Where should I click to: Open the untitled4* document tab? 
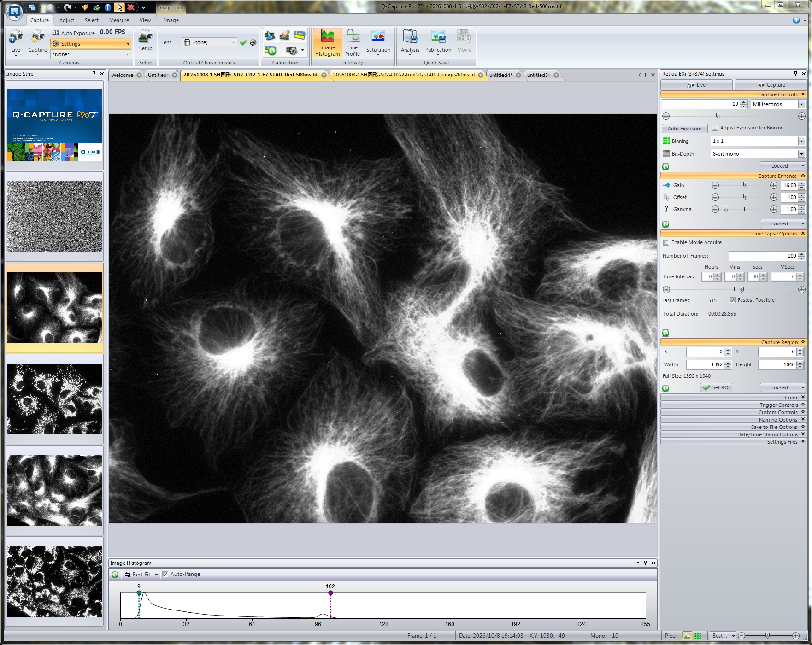tap(500, 75)
